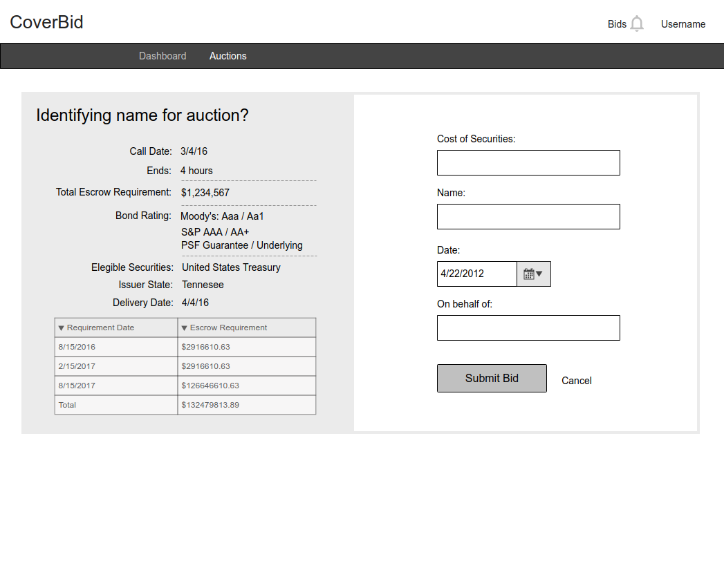Image resolution: width=724 pixels, height=588 pixels.
Task: Open the Dashboard tab
Action: tap(163, 56)
